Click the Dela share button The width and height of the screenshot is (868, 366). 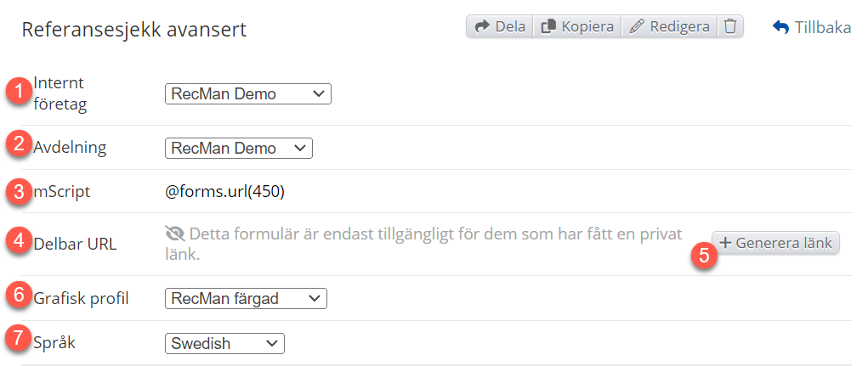[x=500, y=26]
